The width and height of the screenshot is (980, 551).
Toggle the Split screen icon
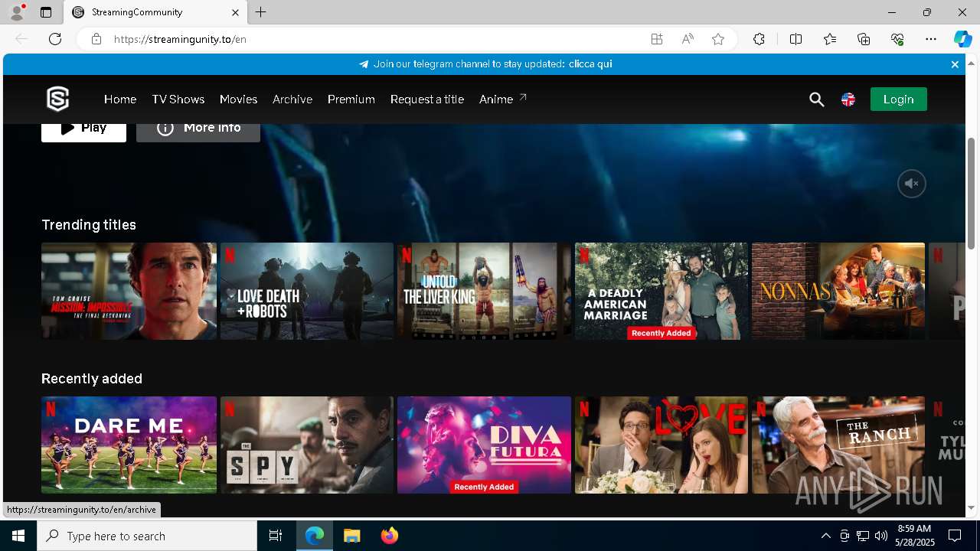(795, 39)
